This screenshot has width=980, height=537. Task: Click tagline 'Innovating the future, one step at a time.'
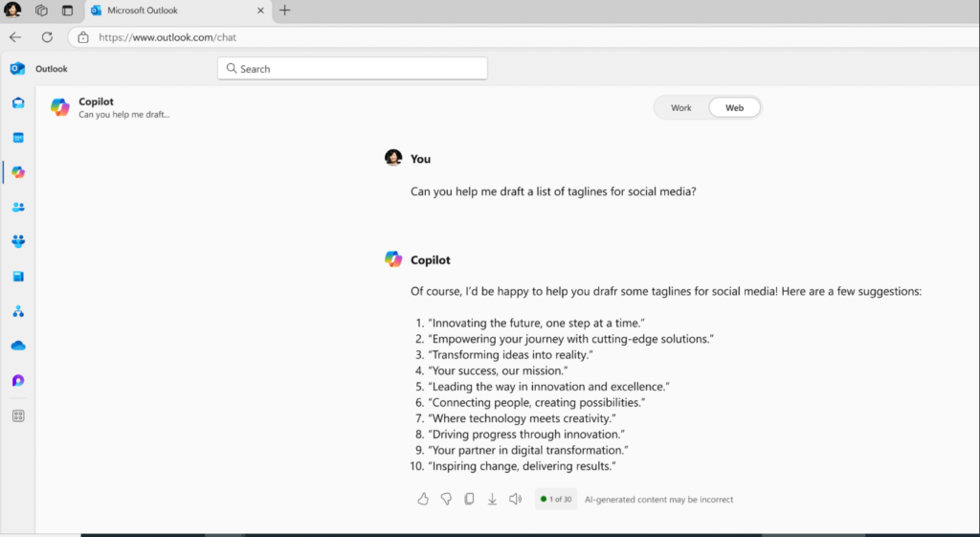[x=536, y=324]
